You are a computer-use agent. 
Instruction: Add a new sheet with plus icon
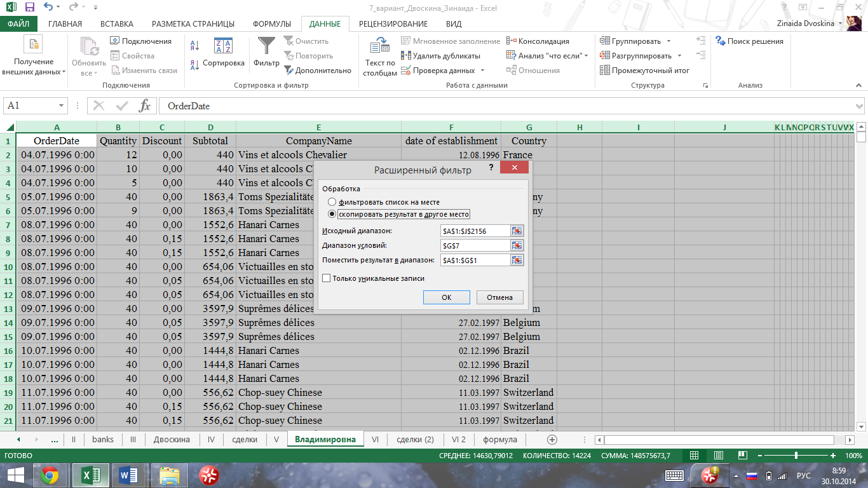[x=552, y=439]
